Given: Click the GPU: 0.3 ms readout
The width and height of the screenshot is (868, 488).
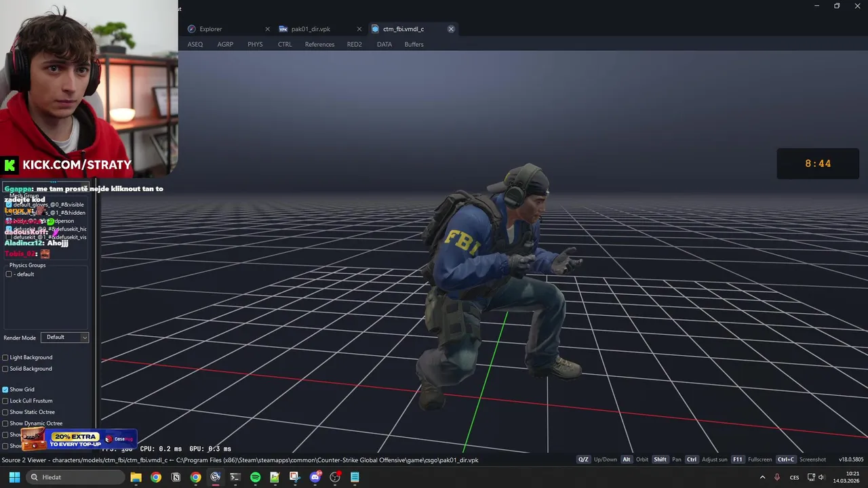Looking at the screenshot, I should pos(210,449).
